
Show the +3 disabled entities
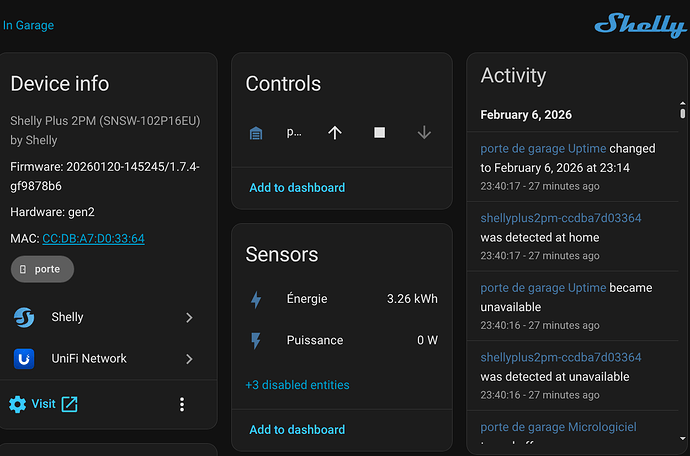point(297,385)
